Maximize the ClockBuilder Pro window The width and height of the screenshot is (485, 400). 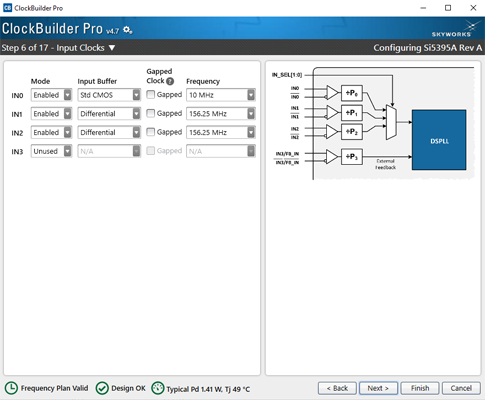coord(448,8)
